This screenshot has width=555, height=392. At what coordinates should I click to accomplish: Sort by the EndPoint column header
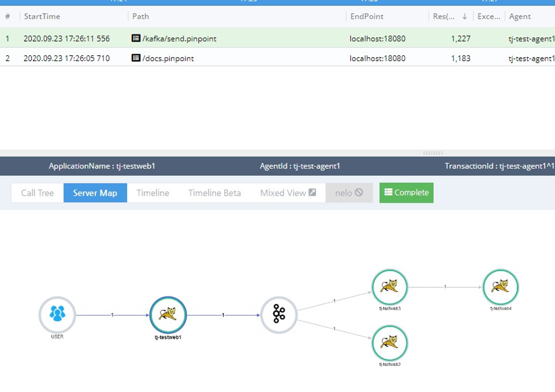tap(367, 16)
